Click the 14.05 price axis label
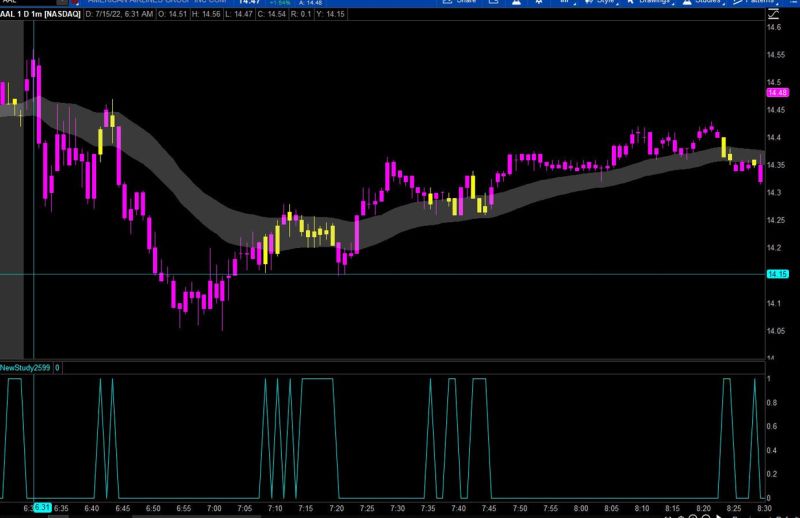800x518 pixels. (x=776, y=331)
